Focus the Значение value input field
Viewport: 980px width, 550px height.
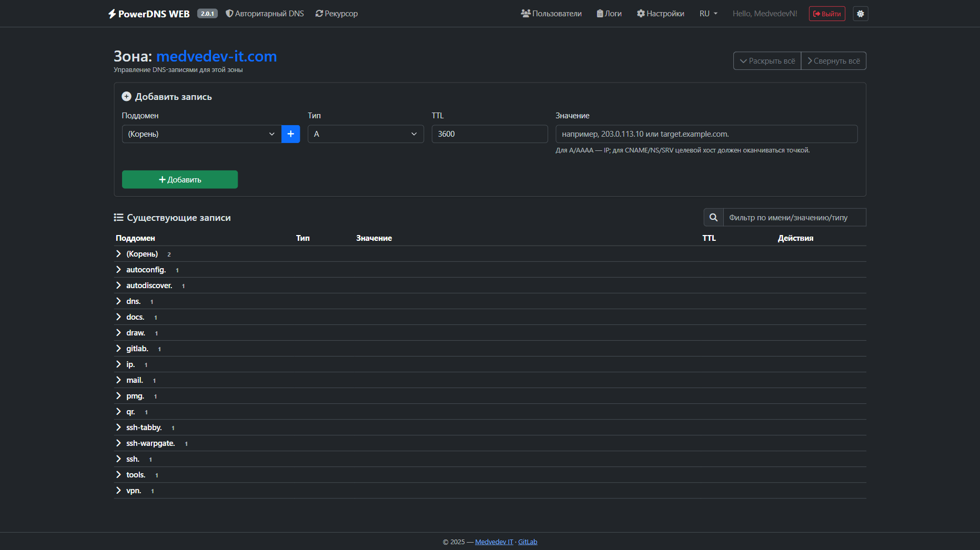coord(706,134)
